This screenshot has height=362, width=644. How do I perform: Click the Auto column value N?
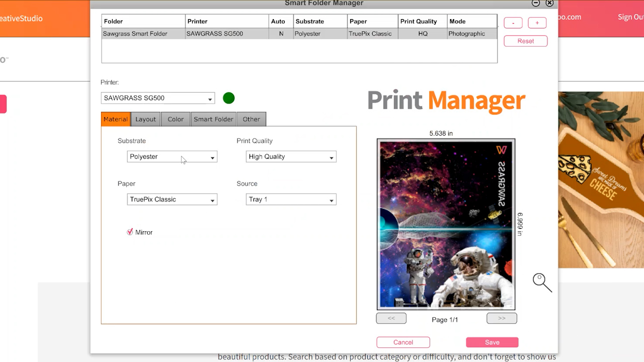tap(281, 34)
